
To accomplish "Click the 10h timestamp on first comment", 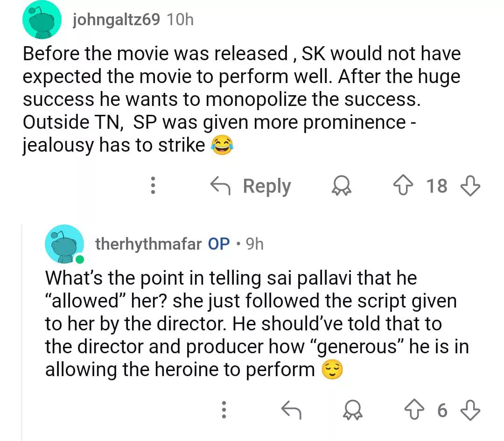I will 180,20.
